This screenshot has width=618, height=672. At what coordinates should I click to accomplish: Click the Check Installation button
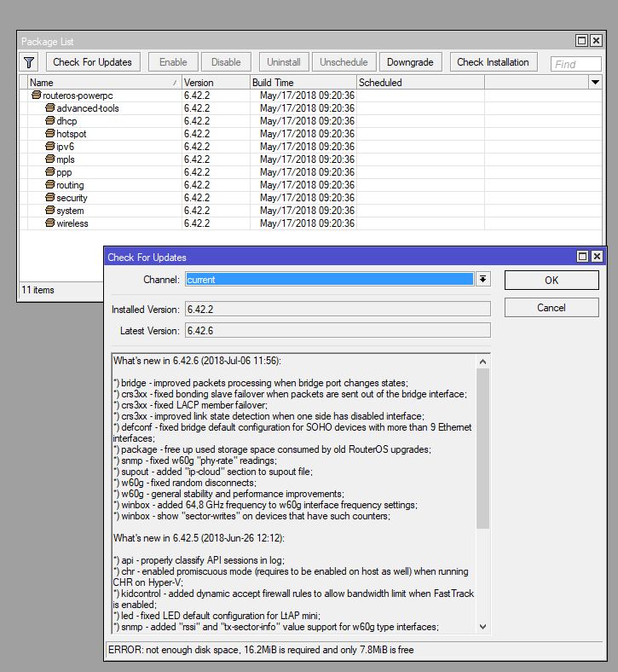click(493, 62)
